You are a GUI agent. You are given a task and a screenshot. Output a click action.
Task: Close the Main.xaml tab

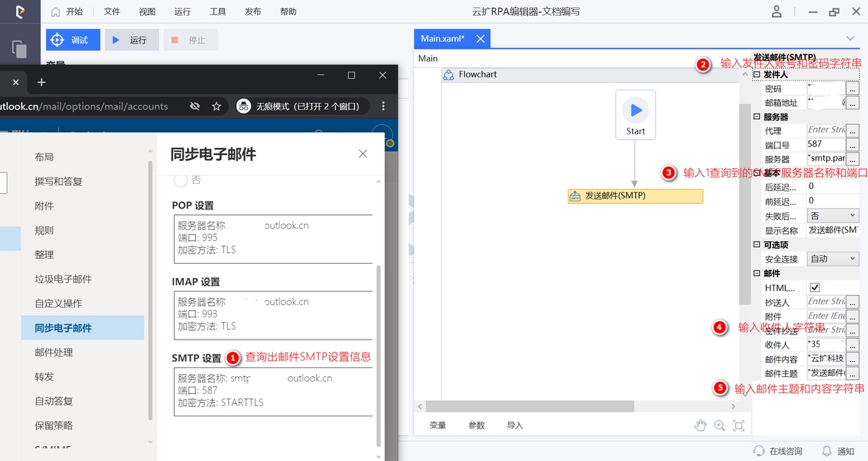pos(480,39)
